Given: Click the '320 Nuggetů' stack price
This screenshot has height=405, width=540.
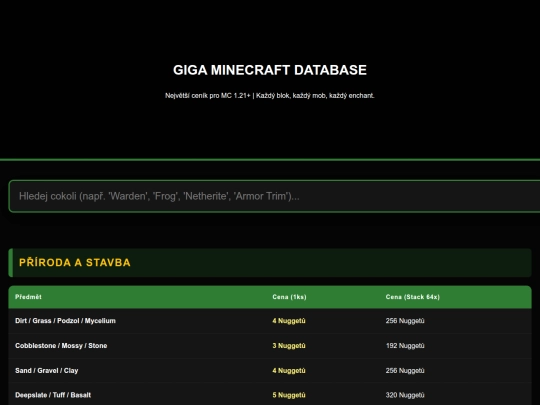Looking at the screenshot, I should coord(405,395).
